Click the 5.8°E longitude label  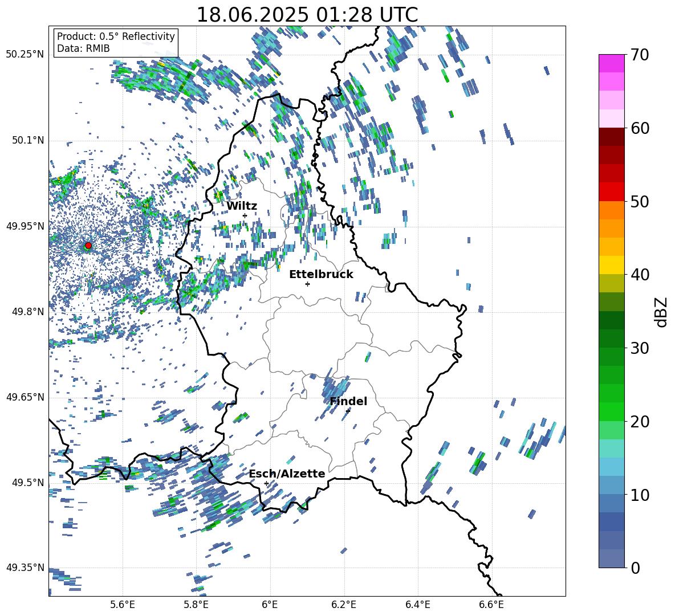click(196, 605)
